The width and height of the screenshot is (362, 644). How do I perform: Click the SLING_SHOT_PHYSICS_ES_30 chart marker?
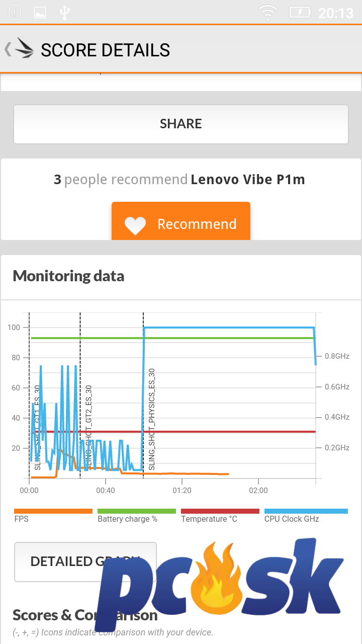point(152,419)
